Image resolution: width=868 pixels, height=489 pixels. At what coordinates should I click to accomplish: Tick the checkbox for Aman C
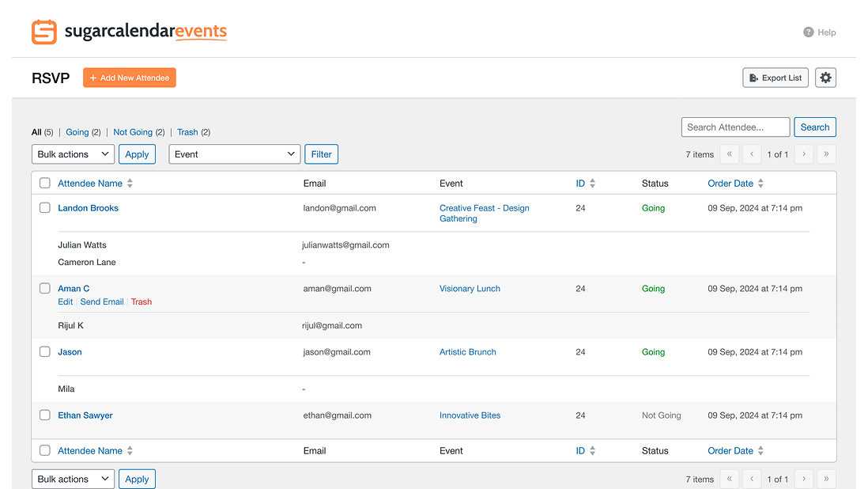coord(45,289)
